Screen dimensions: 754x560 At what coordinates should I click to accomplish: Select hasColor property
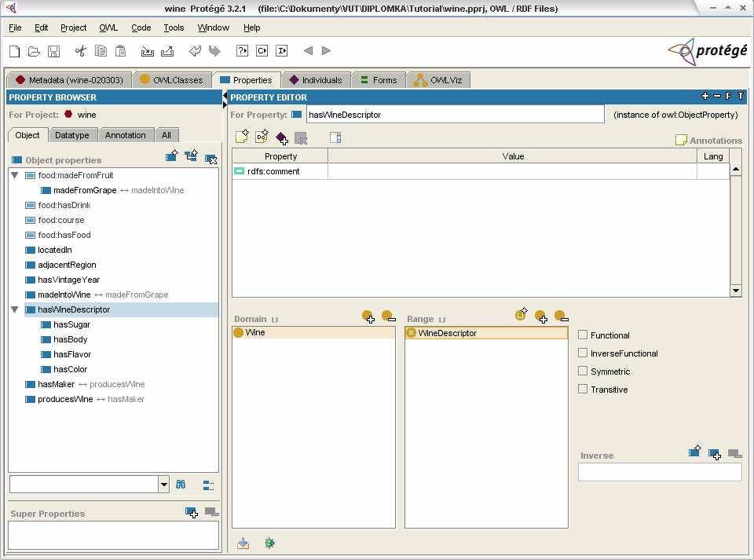(70, 369)
